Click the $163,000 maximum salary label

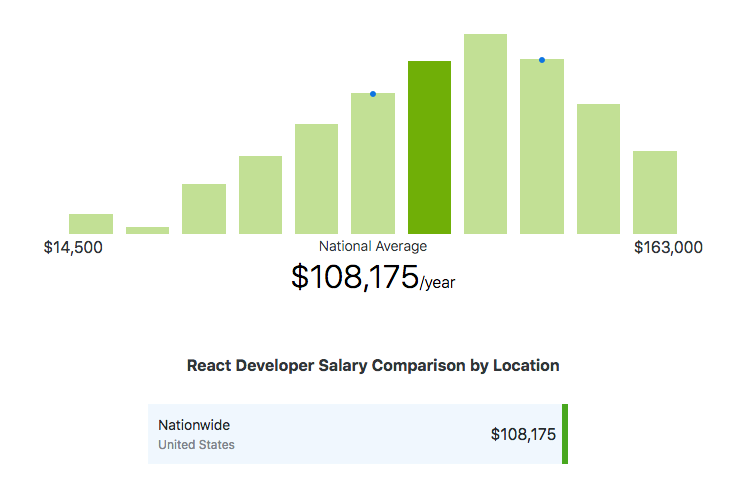pyautogui.click(x=668, y=247)
